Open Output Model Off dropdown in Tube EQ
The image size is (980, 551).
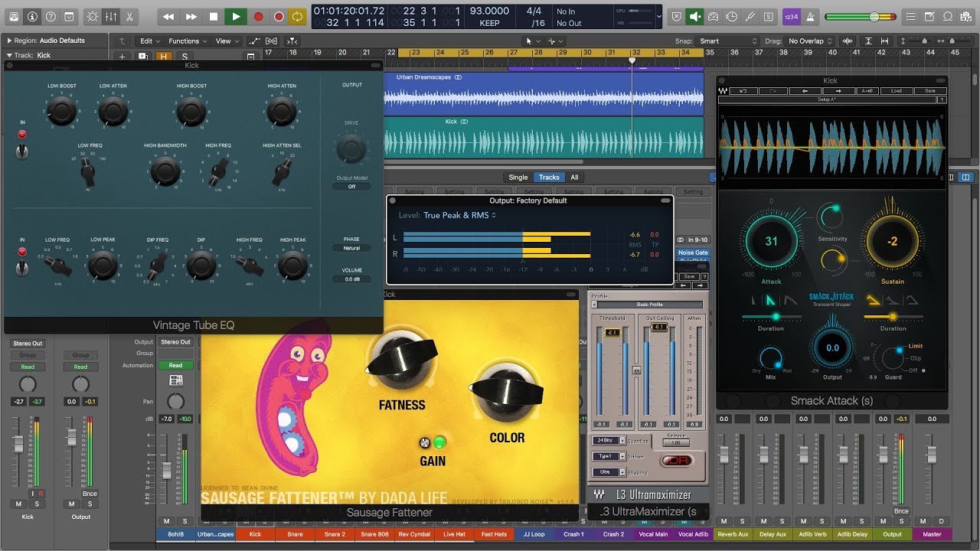(351, 187)
